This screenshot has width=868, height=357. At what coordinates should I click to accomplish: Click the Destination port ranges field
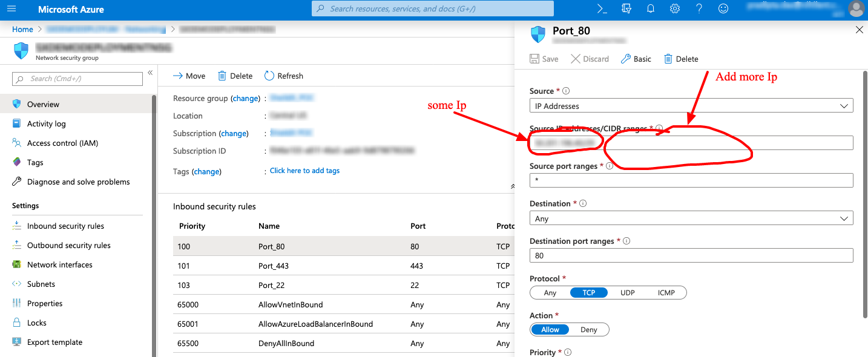(691, 255)
